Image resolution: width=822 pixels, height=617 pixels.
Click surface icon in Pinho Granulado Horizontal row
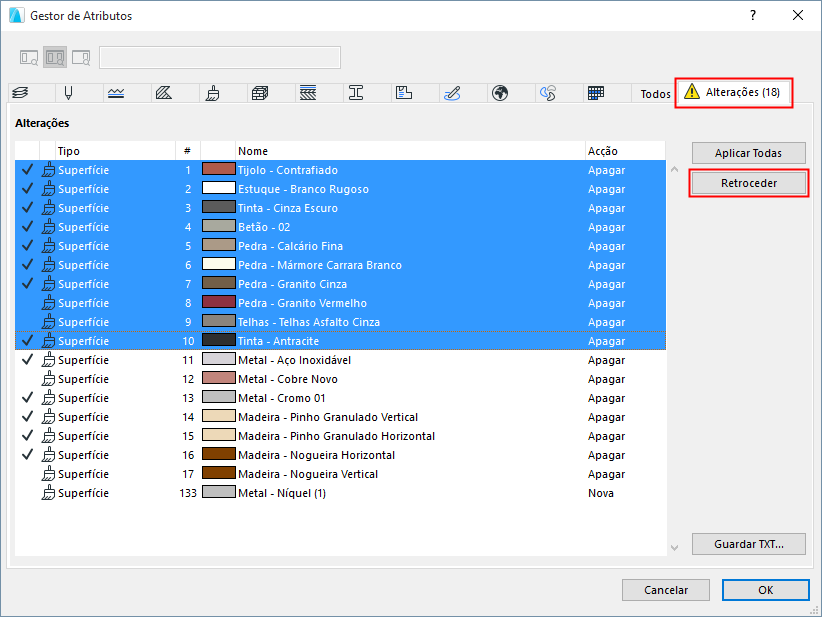(x=48, y=436)
